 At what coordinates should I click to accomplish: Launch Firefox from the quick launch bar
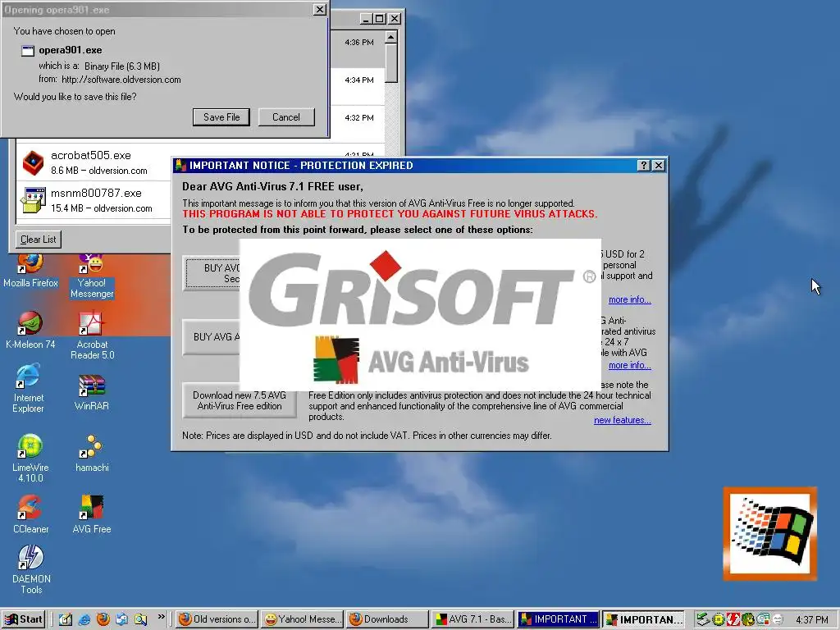pos(103,619)
